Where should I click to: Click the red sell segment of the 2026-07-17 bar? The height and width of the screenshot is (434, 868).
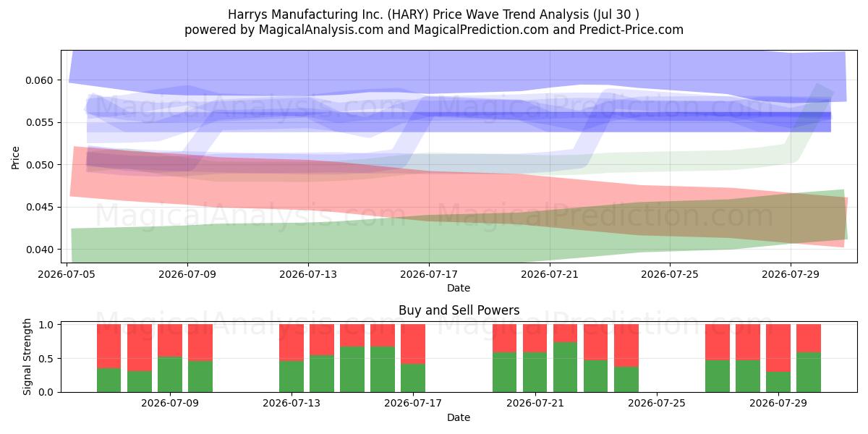click(413, 344)
